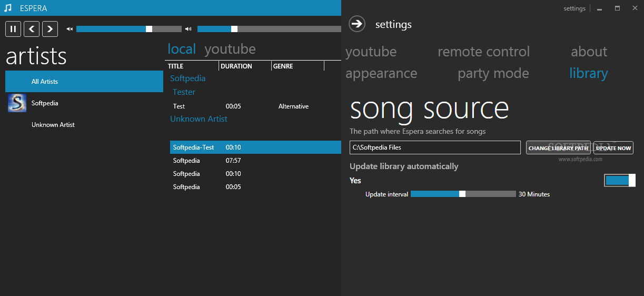This screenshot has height=296, width=644.
Task: Switch to the youtube song tab
Action: click(x=230, y=49)
